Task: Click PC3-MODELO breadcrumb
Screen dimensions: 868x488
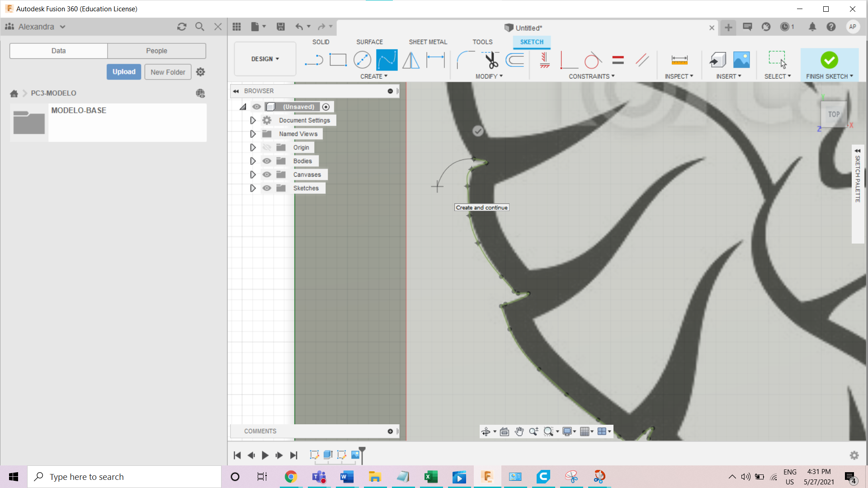Action: click(53, 93)
